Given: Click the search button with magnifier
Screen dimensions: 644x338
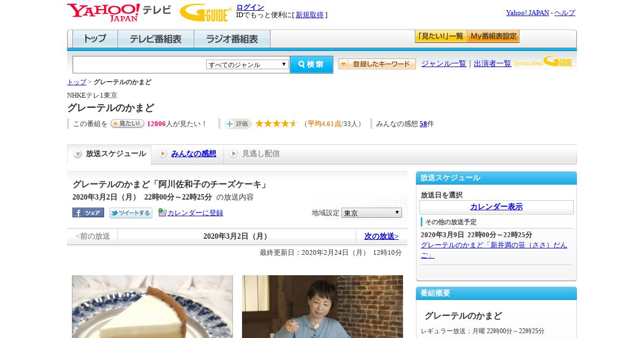Looking at the screenshot, I should coord(311,64).
